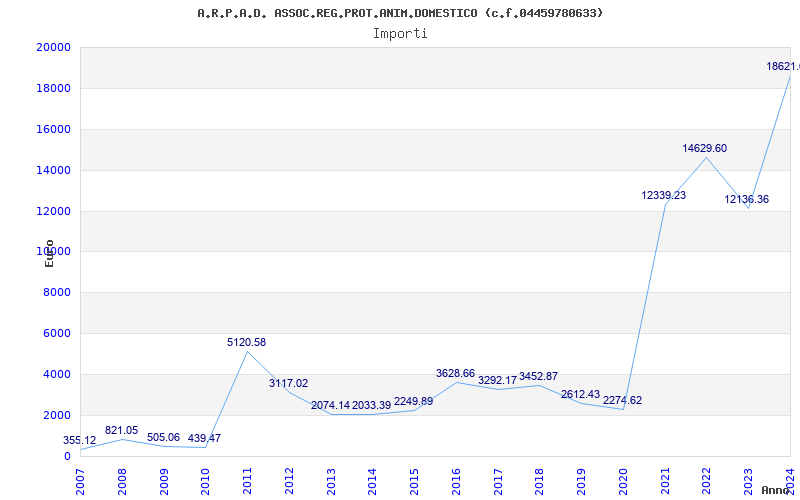Click the 2011 peak data label 5120.58
800x500 pixels.
click(246, 343)
